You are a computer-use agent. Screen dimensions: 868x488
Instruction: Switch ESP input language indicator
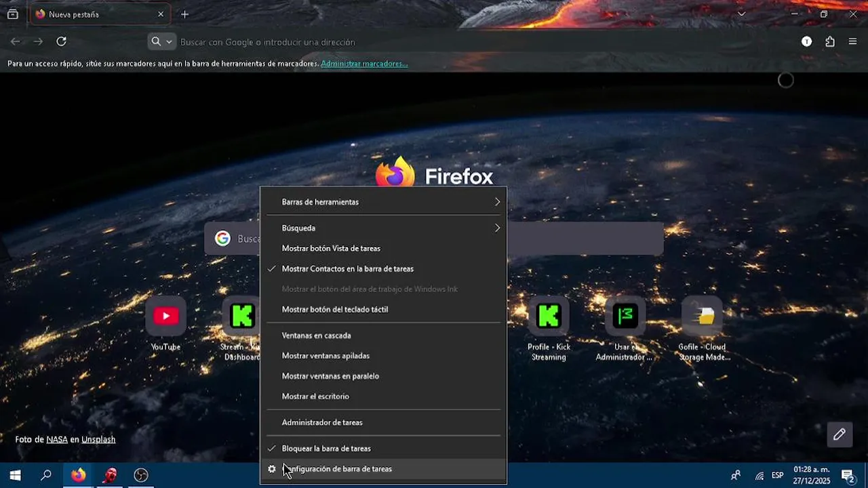click(x=778, y=475)
